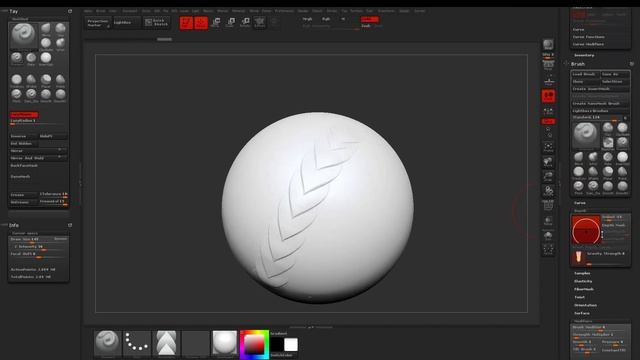This screenshot has height=360, width=640.
Task: Open the chevron alpha selector
Action: point(166,343)
